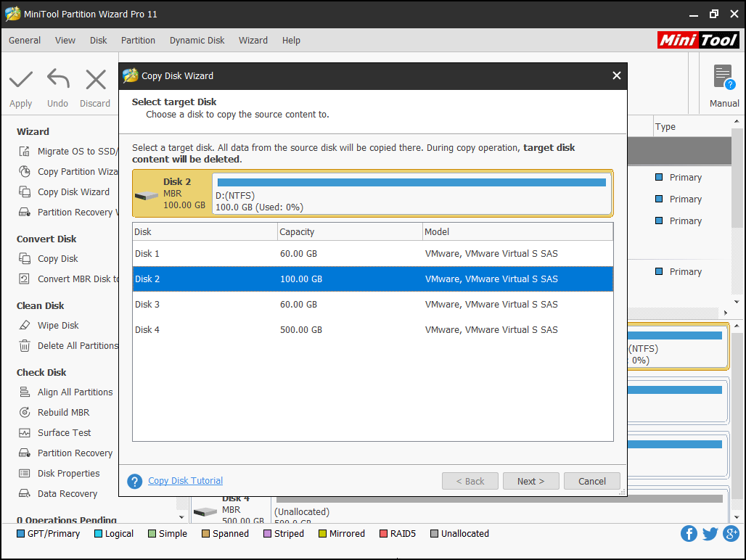
Task: Click the Model column header
Action: click(x=518, y=232)
